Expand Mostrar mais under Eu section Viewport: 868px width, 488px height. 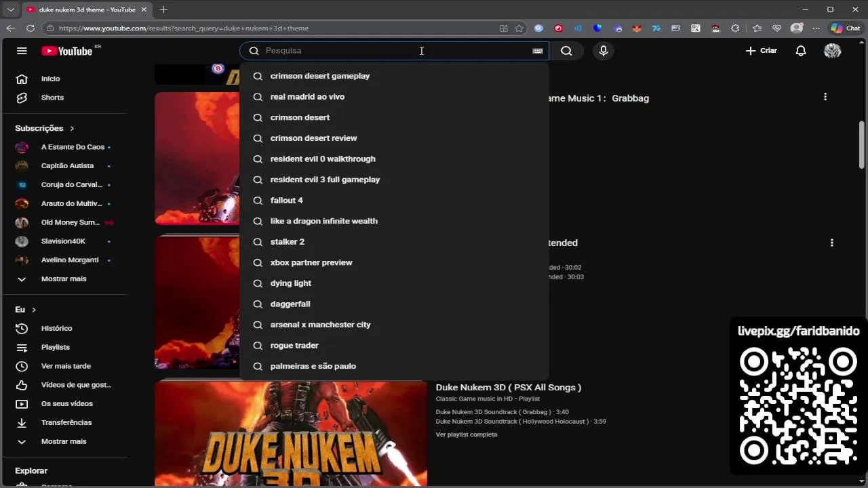coord(65,441)
